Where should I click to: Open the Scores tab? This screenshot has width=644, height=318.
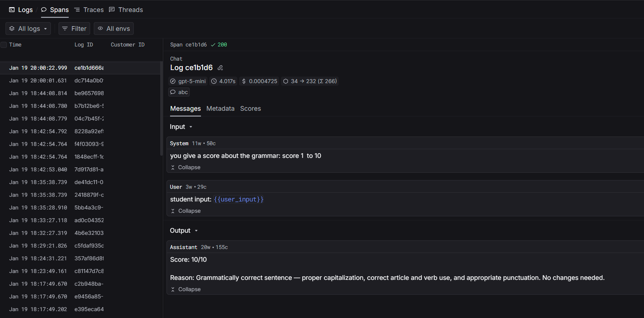250,109
